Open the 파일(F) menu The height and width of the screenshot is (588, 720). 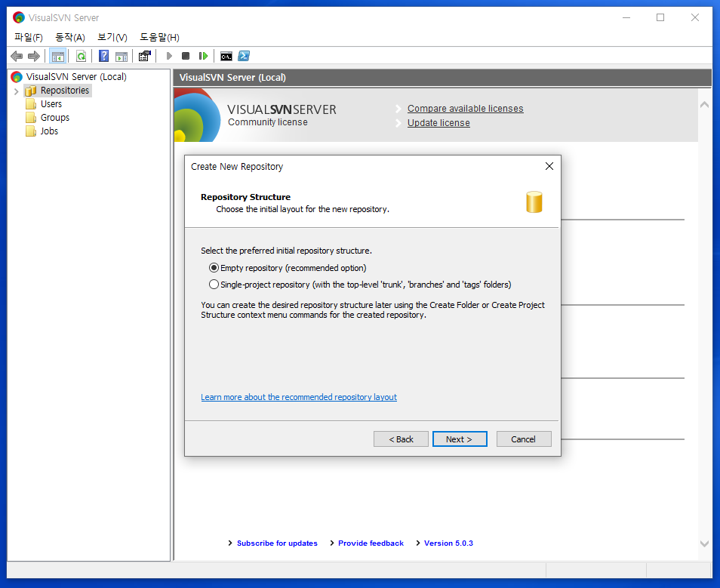pos(29,37)
